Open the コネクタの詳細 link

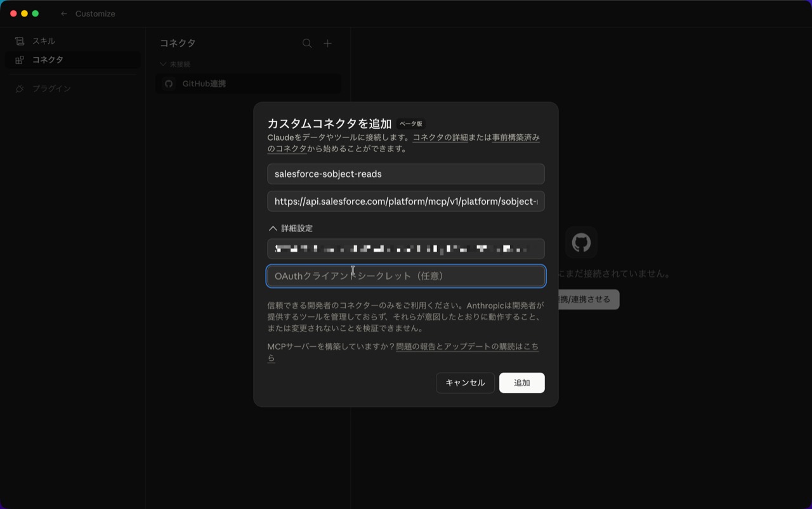(440, 138)
